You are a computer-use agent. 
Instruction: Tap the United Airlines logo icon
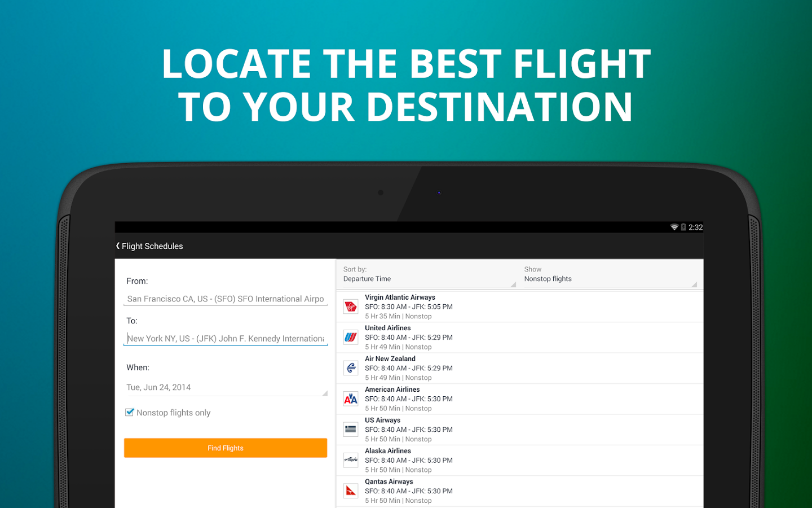[351, 338]
